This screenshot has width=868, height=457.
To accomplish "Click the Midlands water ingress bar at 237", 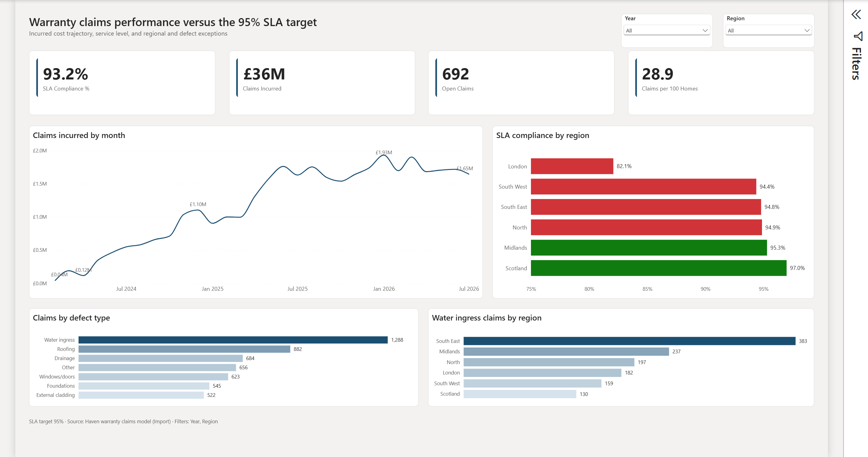I will tap(566, 351).
